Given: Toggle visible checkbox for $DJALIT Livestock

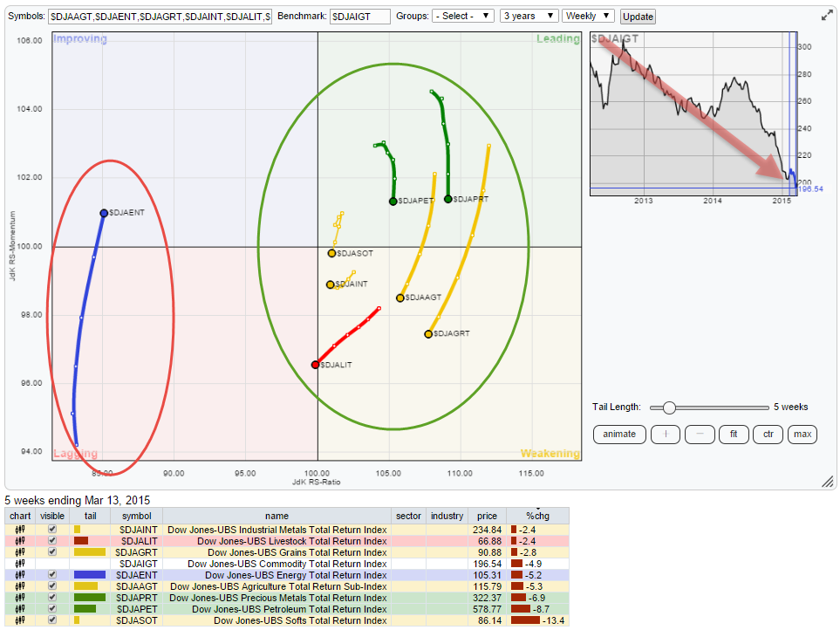Looking at the screenshot, I should point(52,541).
